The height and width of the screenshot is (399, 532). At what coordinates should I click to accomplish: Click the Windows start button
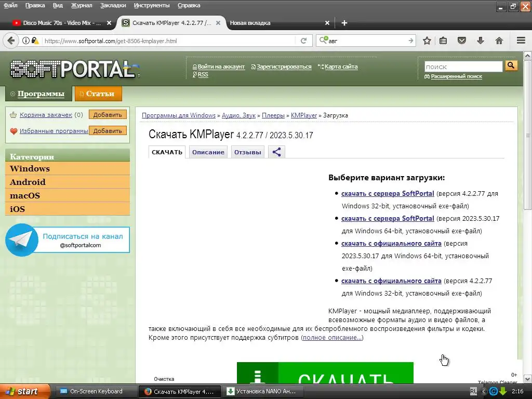[x=25, y=391]
